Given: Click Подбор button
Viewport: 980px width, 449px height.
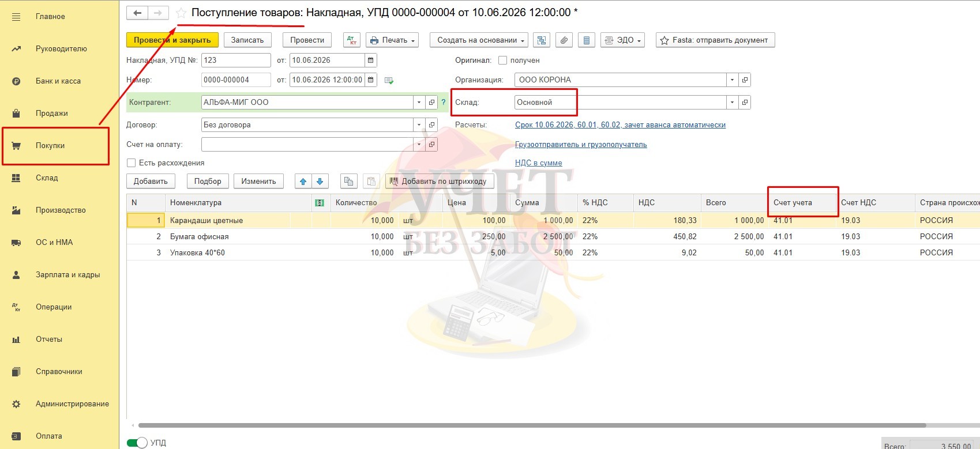Looking at the screenshot, I should 208,181.
